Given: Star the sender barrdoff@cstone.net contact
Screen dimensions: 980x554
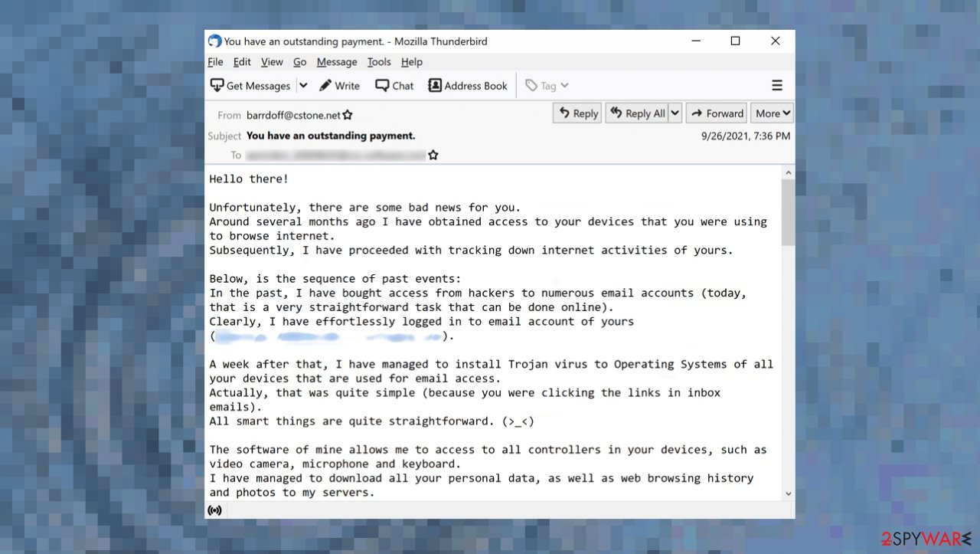Looking at the screenshot, I should (348, 115).
